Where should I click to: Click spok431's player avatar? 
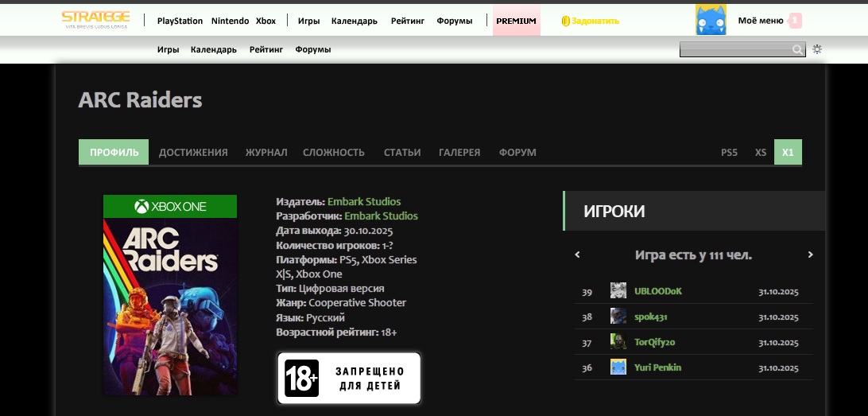coord(618,317)
